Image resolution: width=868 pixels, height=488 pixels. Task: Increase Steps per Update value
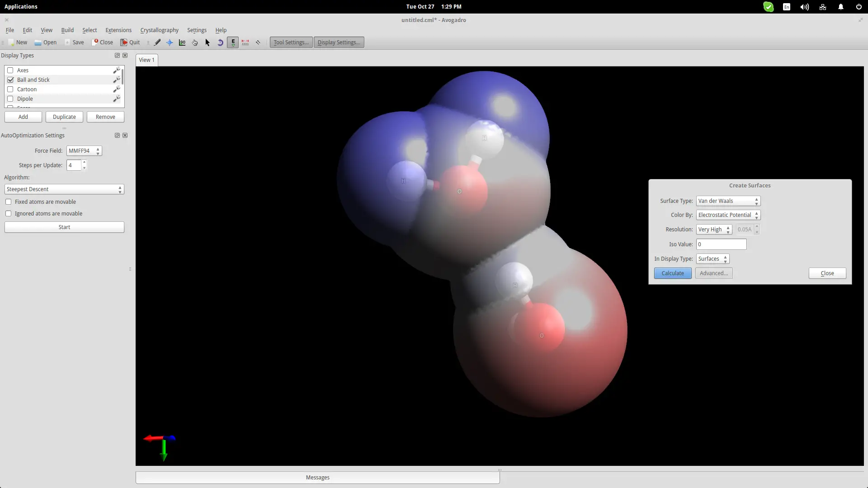pos(84,162)
